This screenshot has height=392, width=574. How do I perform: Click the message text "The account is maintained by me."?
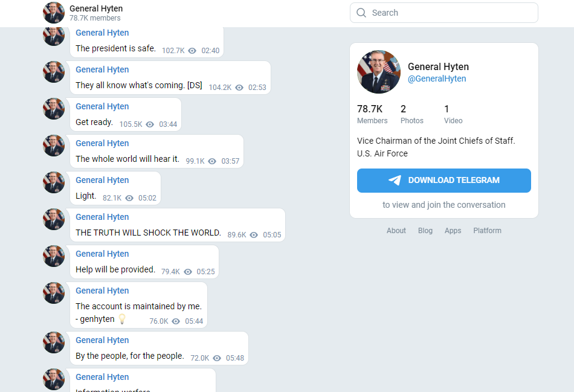(x=139, y=306)
